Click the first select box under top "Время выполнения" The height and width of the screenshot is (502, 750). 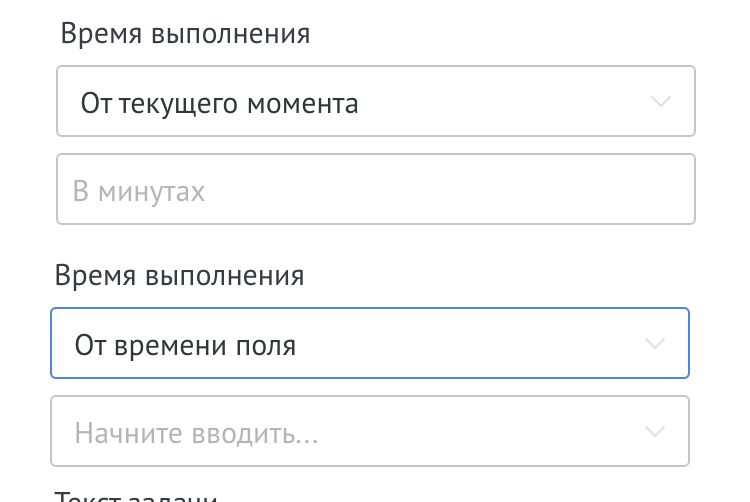point(375,102)
